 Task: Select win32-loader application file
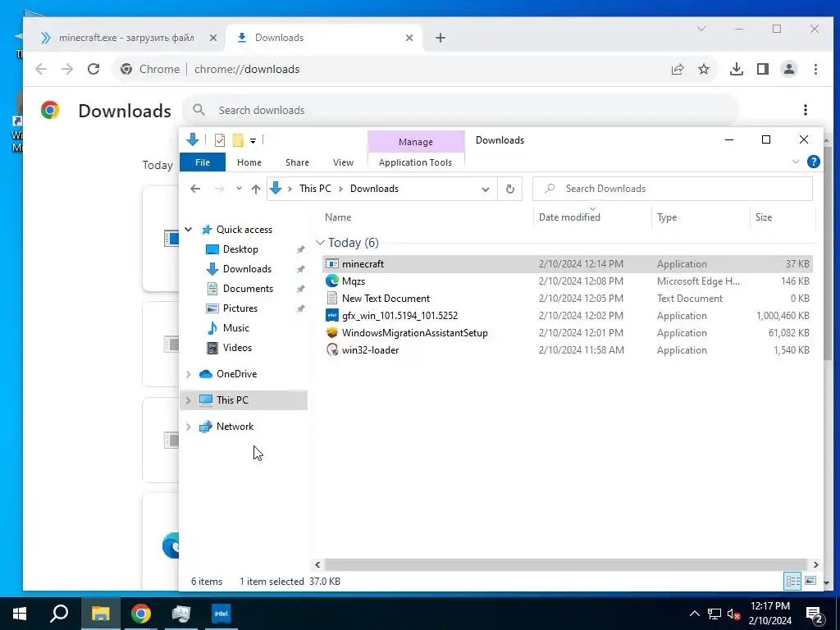[x=568, y=349]
